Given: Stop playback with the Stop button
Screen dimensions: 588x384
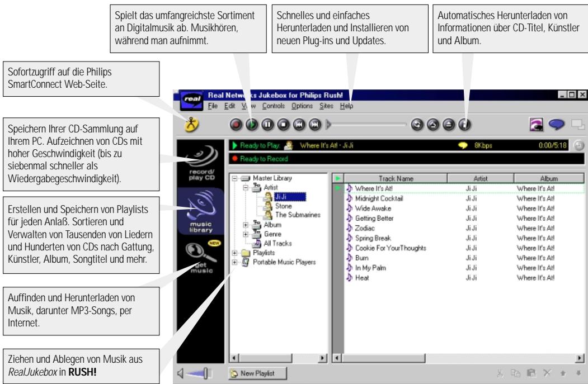Looking at the screenshot, I should click(284, 125).
